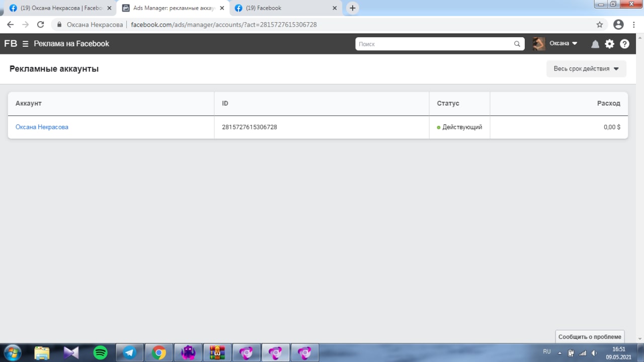This screenshot has height=362, width=644.
Task: Open Telegram from taskbar
Action: point(130,352)
